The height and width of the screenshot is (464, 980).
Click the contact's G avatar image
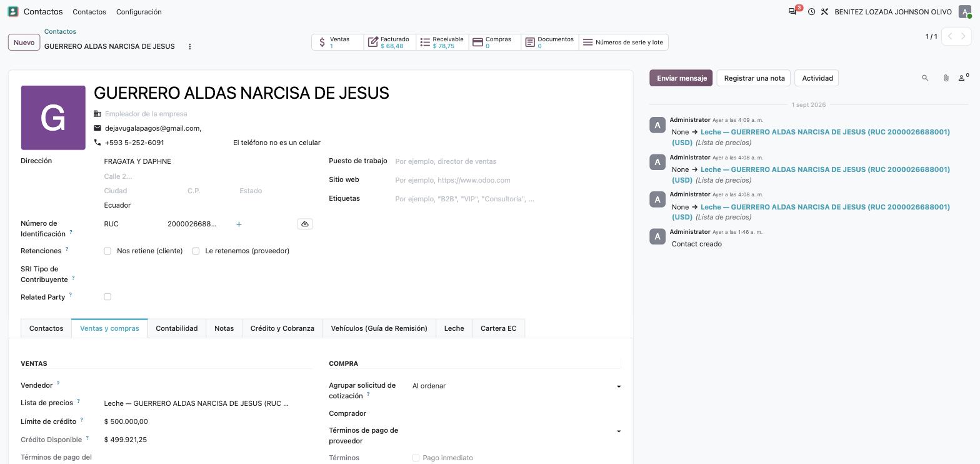click(53, 118)
